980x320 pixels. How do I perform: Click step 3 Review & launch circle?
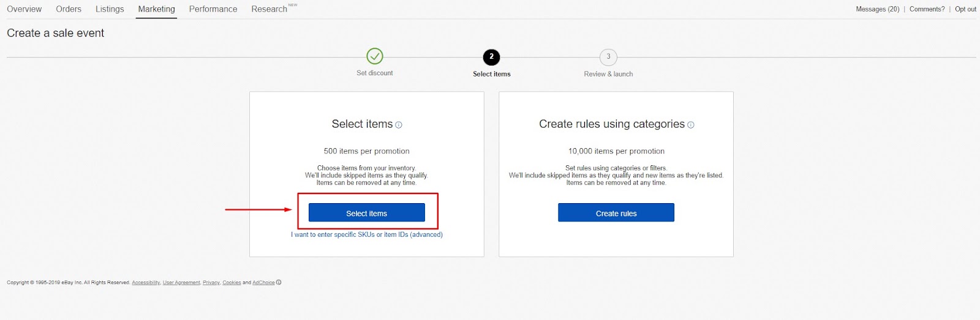tap(608, 57)
